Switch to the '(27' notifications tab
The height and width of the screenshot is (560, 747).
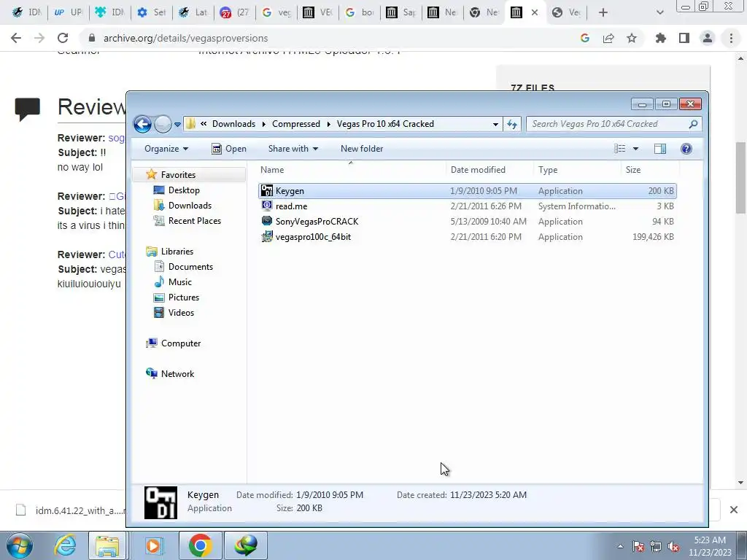coord(234,12)
